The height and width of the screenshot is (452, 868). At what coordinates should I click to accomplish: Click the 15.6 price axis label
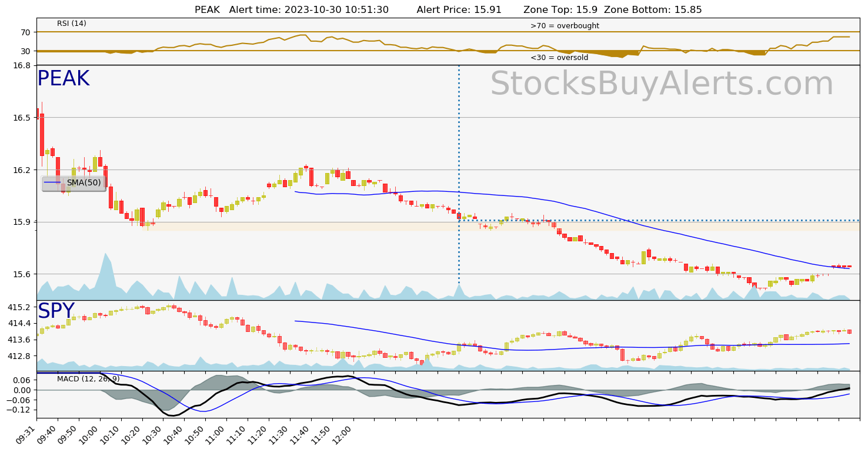pyautogui.click(x=22, y=274)
